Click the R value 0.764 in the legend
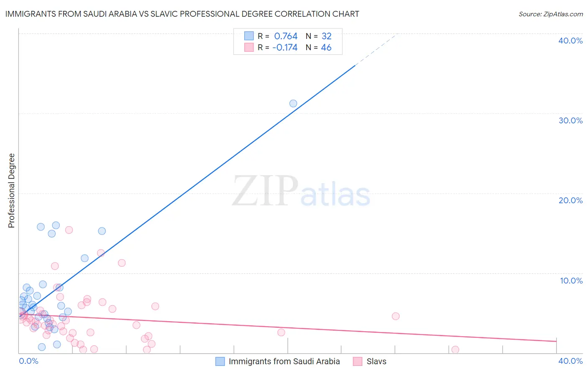 tap(286, 36)
